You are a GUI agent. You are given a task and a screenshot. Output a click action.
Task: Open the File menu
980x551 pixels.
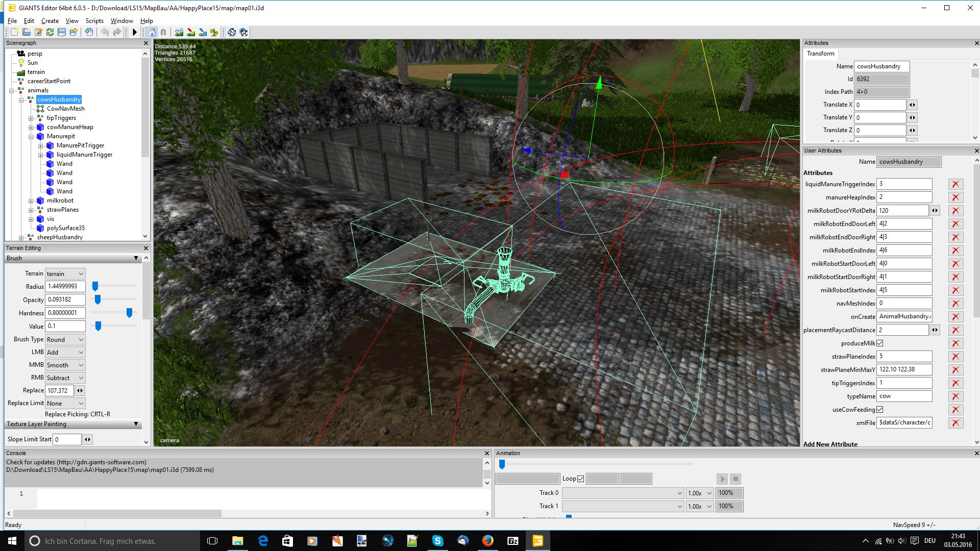click(x=12, y=21)
